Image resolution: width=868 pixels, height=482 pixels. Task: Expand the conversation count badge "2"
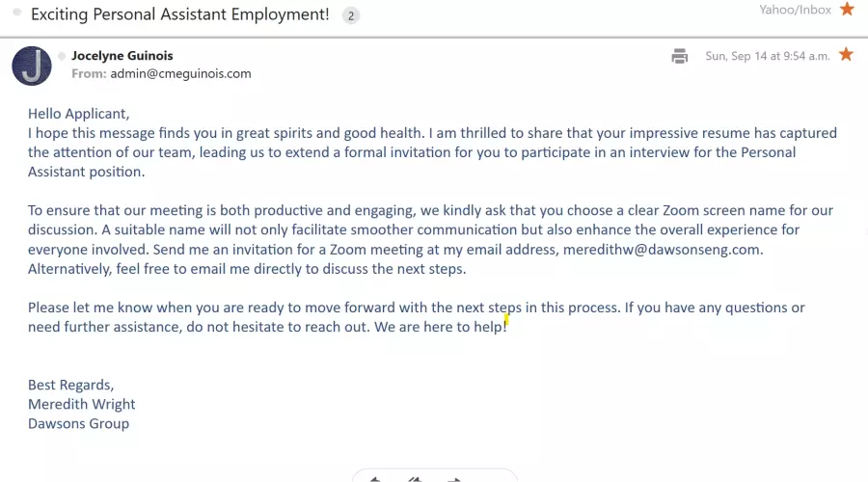(x=350, y=15)
